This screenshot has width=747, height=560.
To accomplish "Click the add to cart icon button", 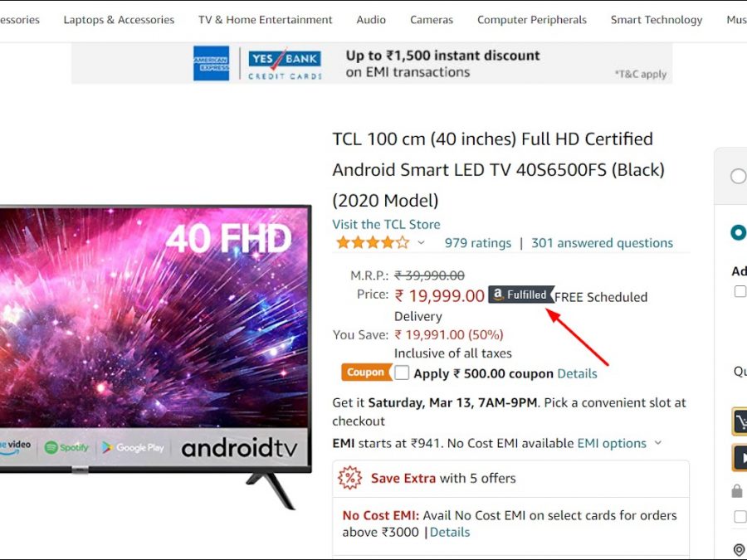I will 740,421.
